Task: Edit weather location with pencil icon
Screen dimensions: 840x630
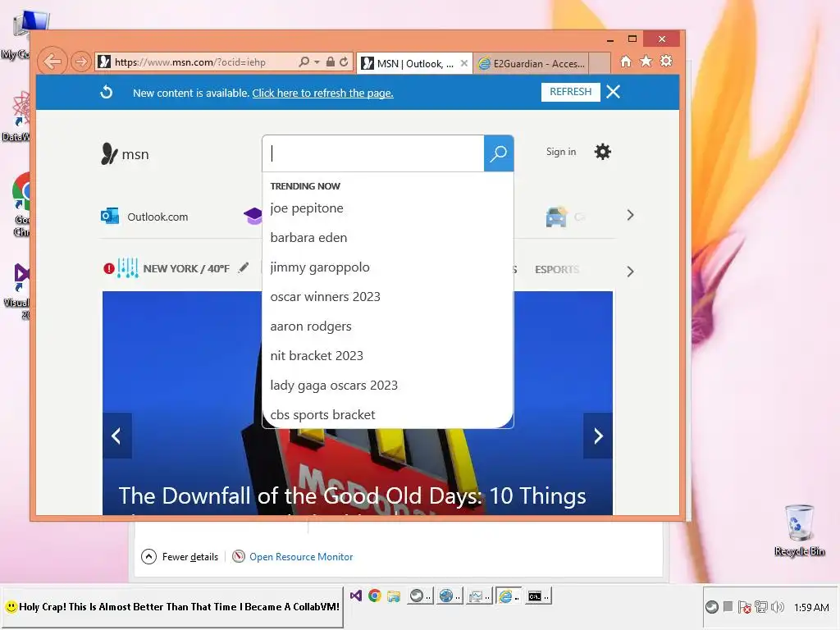Action: pos(244,267)
